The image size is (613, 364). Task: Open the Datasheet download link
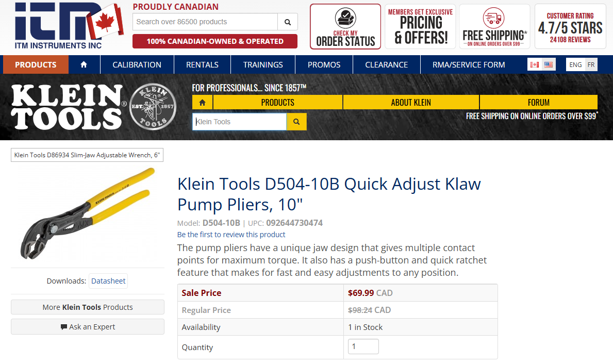click(108, 280)
